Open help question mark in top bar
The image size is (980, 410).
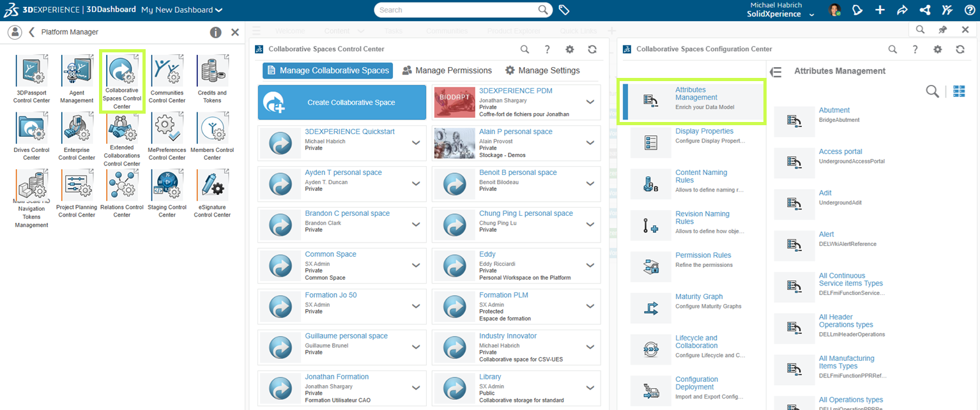tap(969, 10)
